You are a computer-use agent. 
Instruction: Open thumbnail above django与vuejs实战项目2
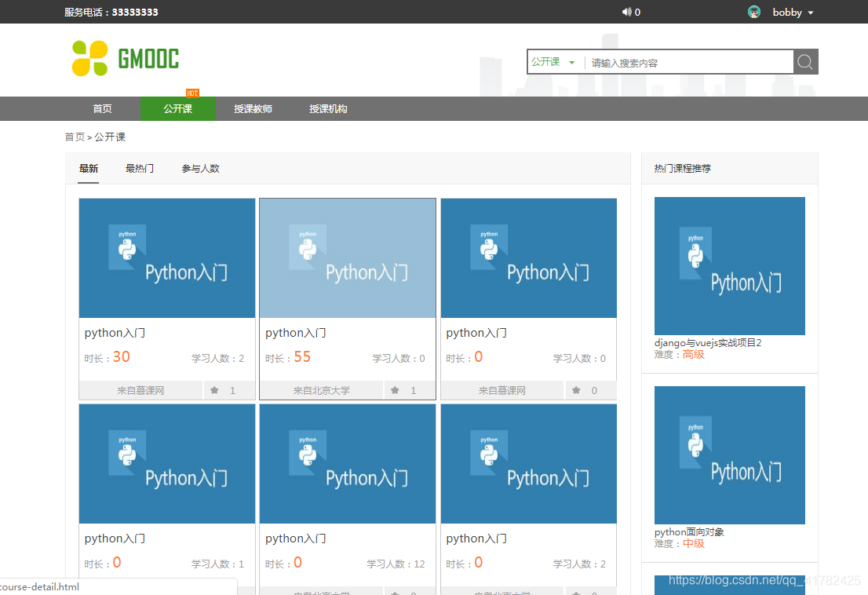click(x=730, y=265)
